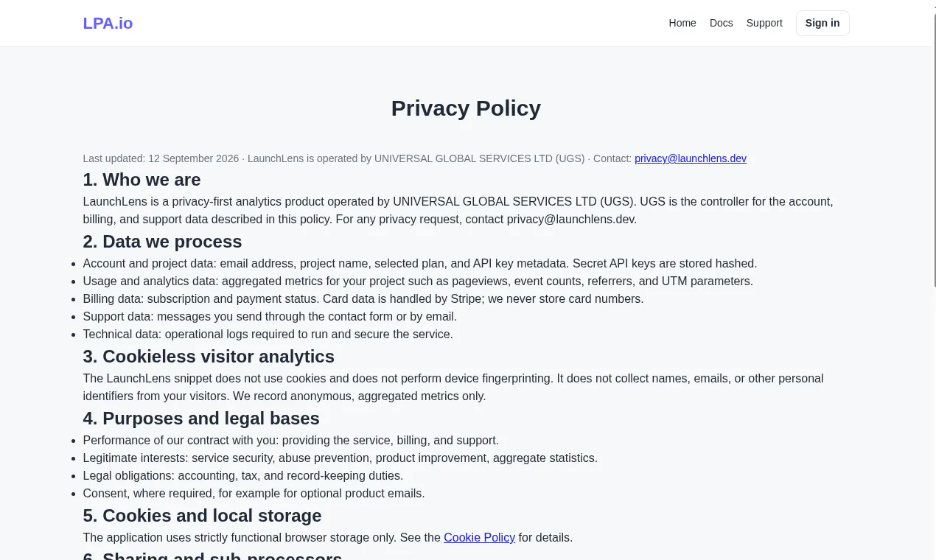The image size is (936, 560).
Task: Click the '3. Cookieless visitor analytics' heading
Action: tap(209, 357)
